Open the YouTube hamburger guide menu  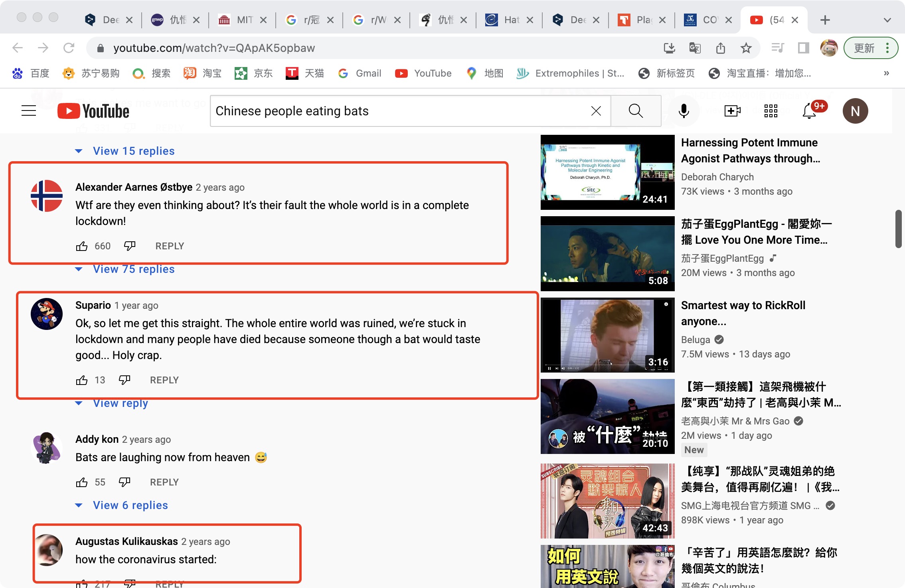[x=29, y=111]
